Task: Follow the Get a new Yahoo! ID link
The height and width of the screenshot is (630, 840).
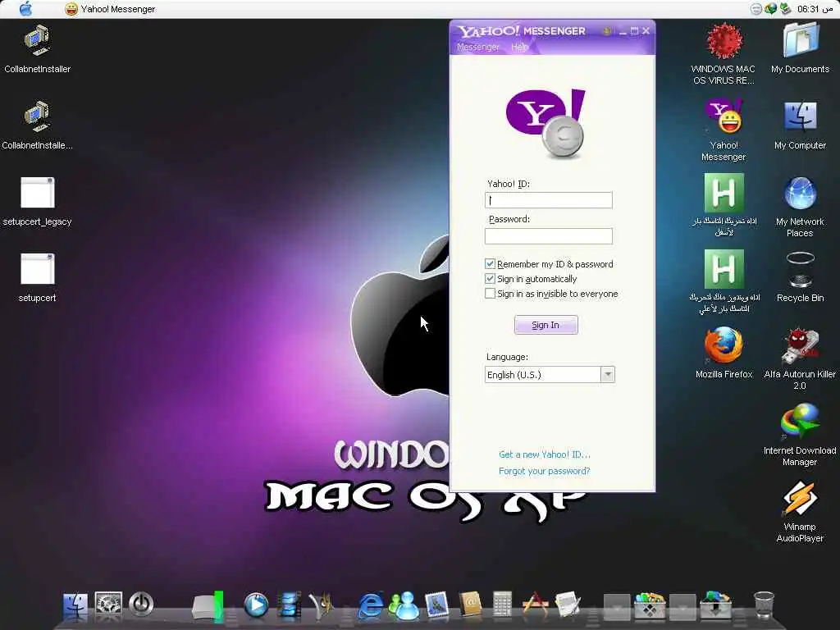Action: tap(545, 454)
